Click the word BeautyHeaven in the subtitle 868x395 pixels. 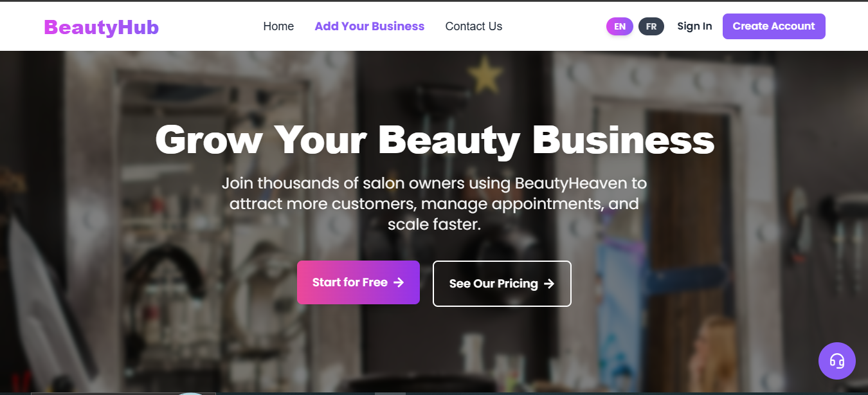[x=570, y=183]
